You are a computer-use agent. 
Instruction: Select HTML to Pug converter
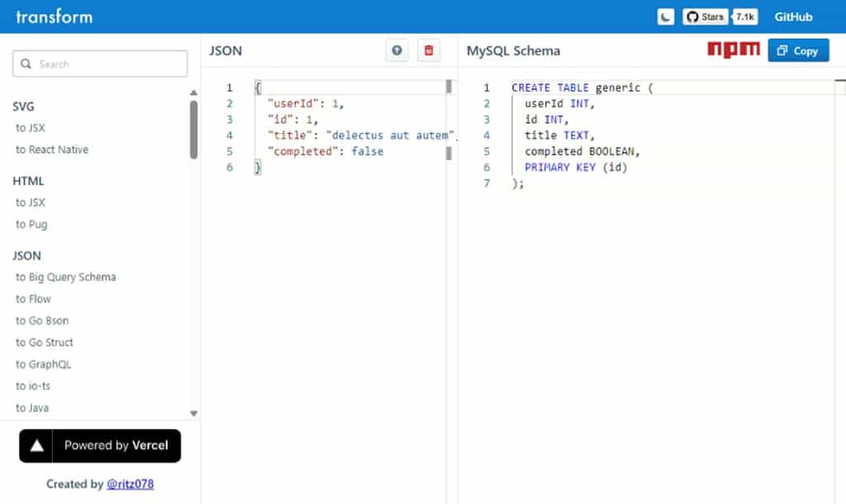point(31,224)
